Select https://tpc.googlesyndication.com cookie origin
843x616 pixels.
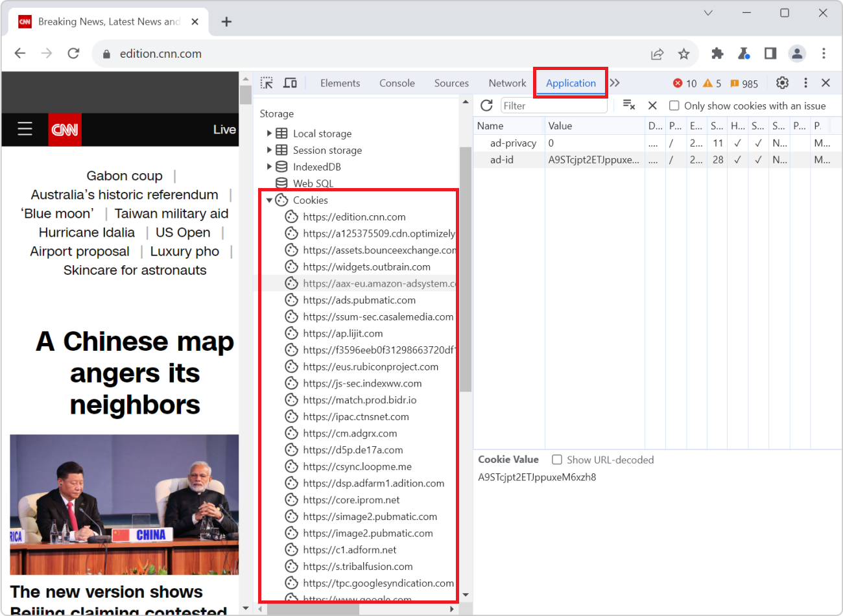pyautogui.click(x=378, y=584)
